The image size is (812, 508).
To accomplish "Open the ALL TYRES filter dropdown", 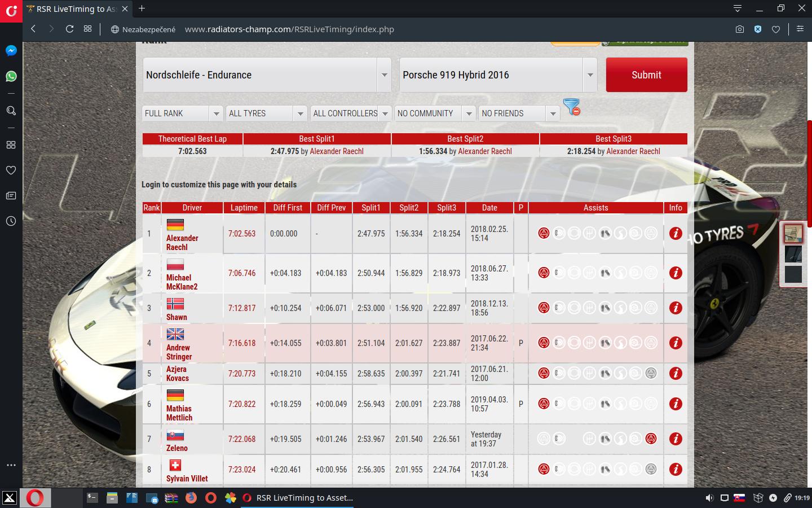I will point(267,113).
